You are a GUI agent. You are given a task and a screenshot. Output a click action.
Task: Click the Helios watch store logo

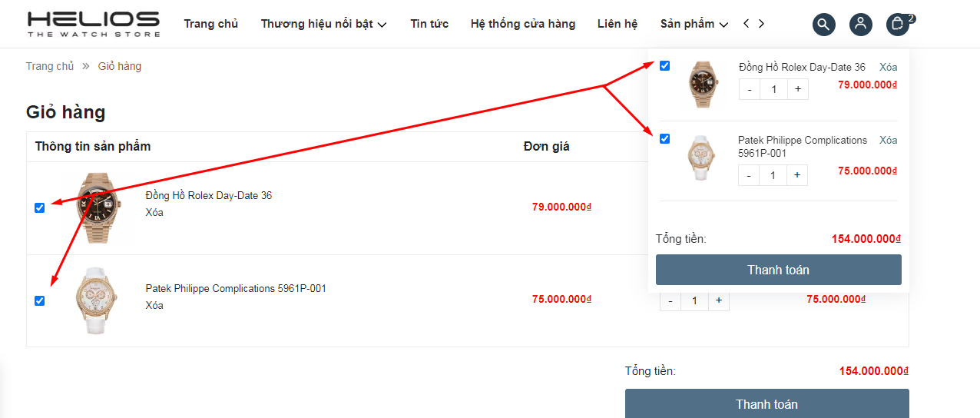(94, 24)
